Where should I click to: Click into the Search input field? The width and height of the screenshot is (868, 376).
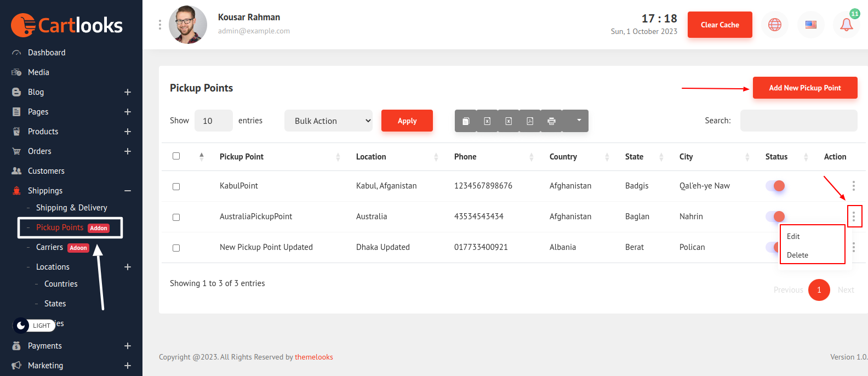[798, 121]
